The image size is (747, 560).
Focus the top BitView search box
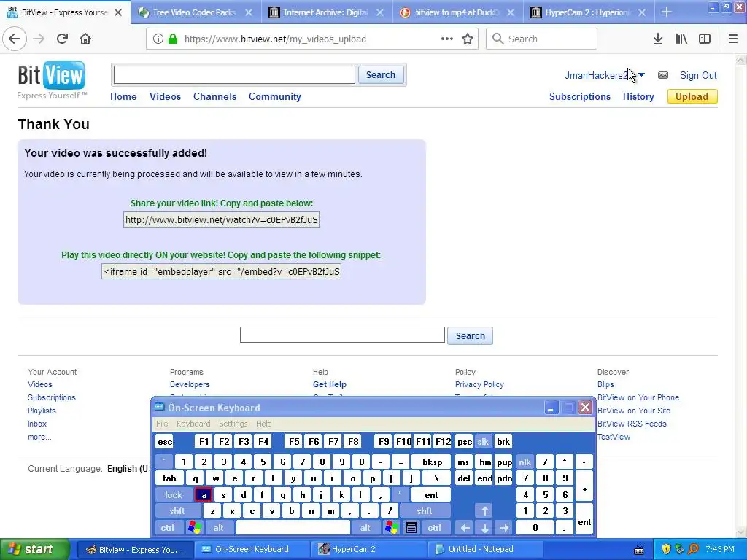point(234,75)
